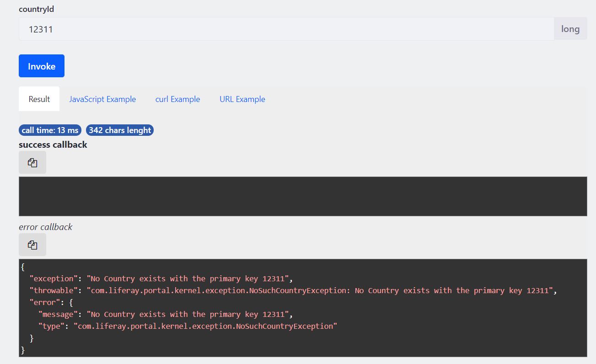Open the curl Example tab
The height and width of the screenshot is (364, 596).
click(x=177, y=99)
